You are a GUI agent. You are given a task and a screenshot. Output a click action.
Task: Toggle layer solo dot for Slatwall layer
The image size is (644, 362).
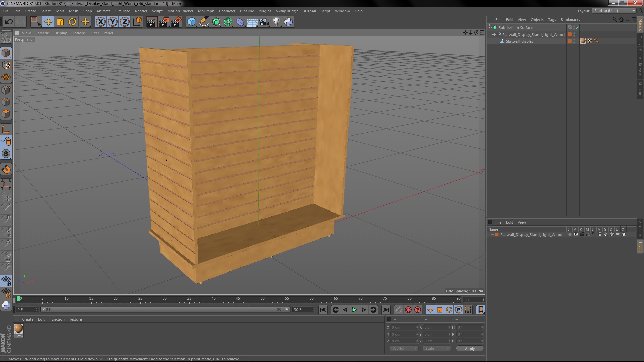point(570,235)
